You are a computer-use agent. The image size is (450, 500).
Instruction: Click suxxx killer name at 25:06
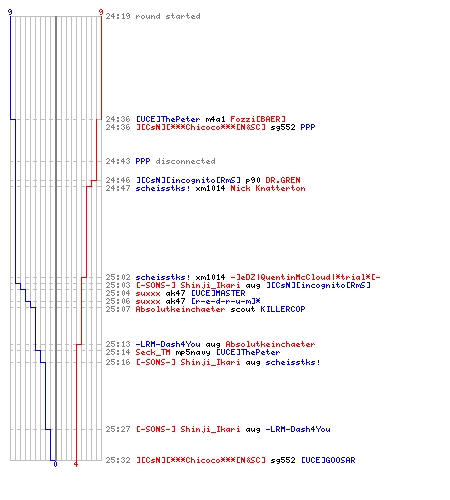(x=148, y=301)
